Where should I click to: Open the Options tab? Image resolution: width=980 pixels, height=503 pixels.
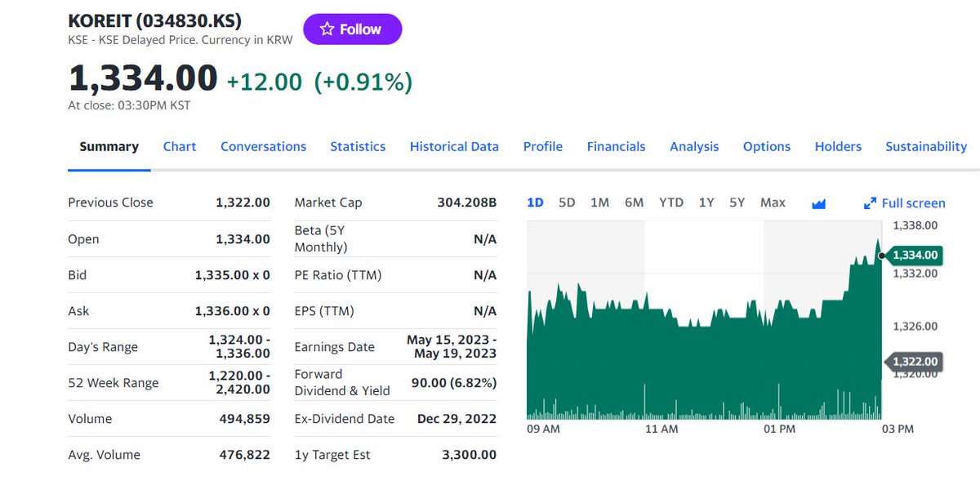767,147
